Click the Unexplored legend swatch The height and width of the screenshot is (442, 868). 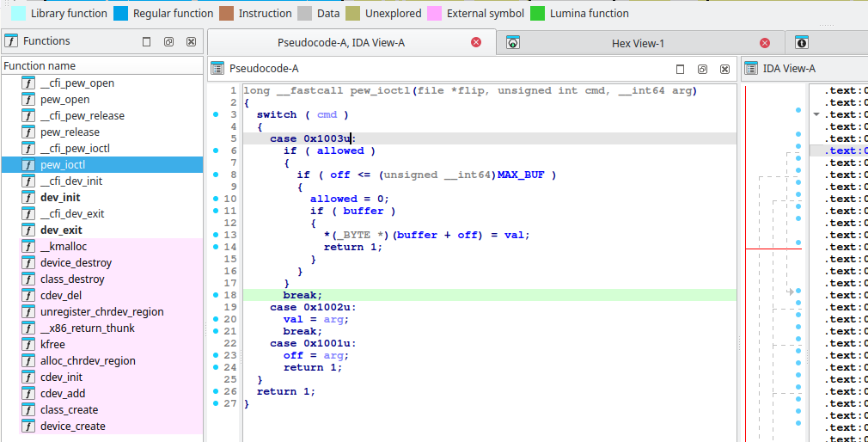[x=352, y=13]
